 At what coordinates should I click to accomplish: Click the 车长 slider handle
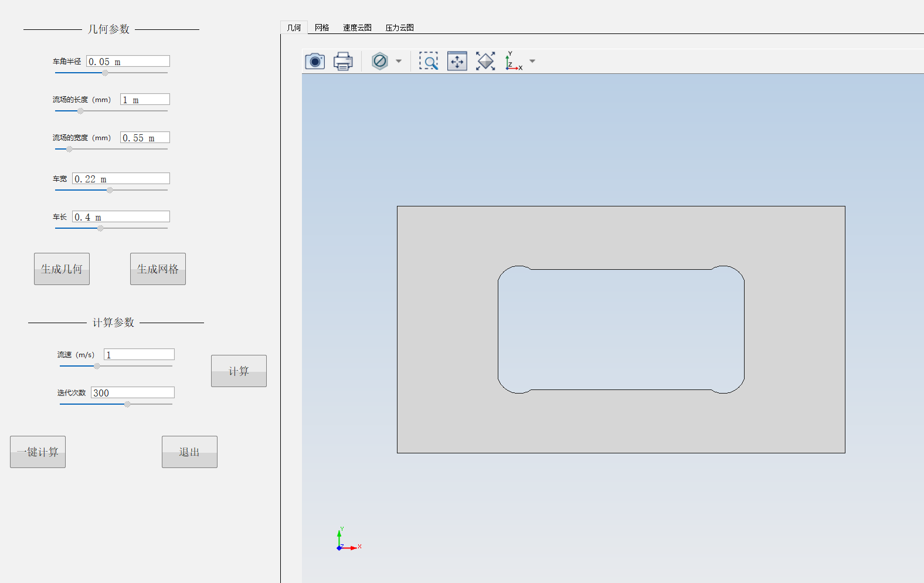pyautogui.click(x=100, y=228)
